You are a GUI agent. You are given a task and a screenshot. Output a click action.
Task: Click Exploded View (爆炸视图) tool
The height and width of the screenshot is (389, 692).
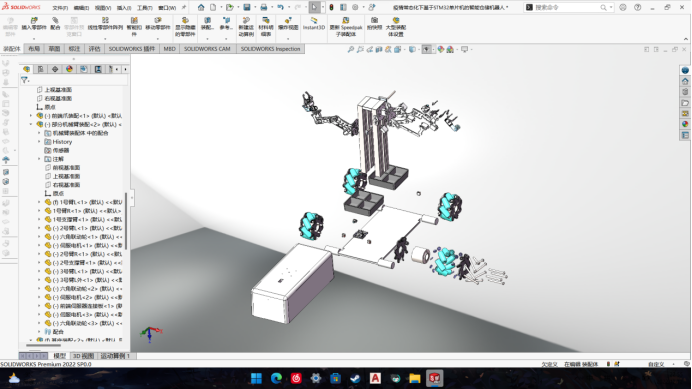288,24
